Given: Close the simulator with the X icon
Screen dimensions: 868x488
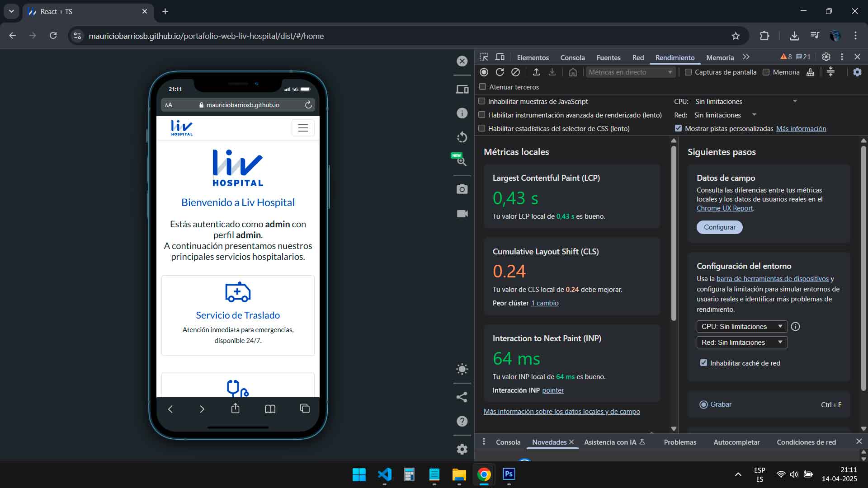Looking at the screenshot, I should (x=462, y=61).
